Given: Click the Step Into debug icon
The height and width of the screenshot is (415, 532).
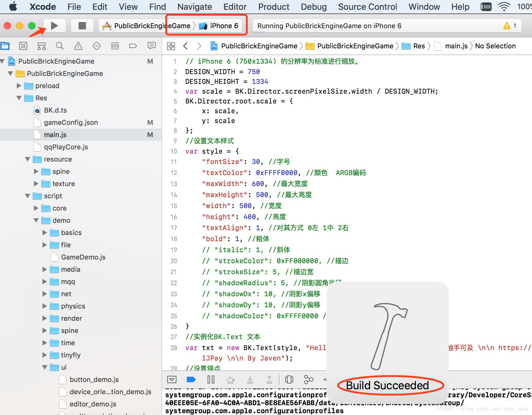Looking at the screenshot, I should click(x=250, y=379).
